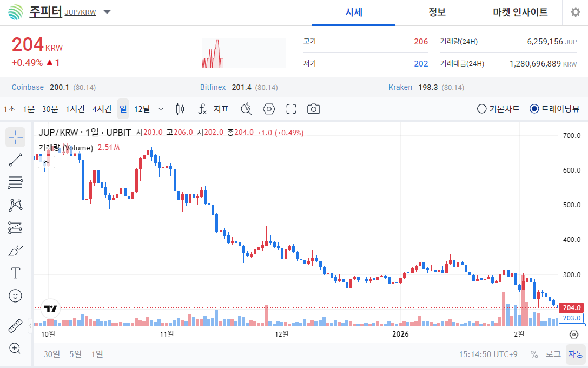Take a chart snapshot with the camera icon
The image size is (588, 368).
pyautogui.click(x=313, y=109)
